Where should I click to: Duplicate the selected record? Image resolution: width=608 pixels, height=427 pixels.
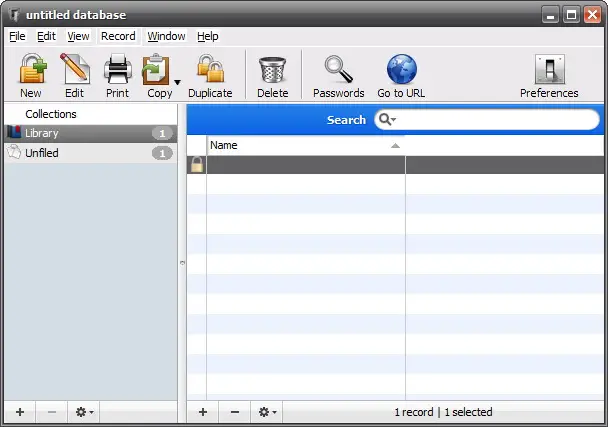210,76
